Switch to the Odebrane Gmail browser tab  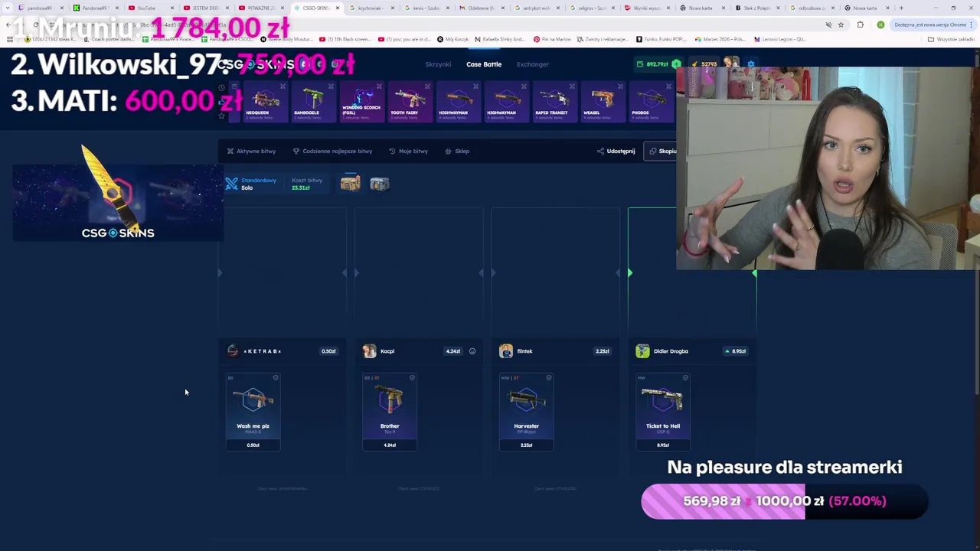tap(482, 8)
